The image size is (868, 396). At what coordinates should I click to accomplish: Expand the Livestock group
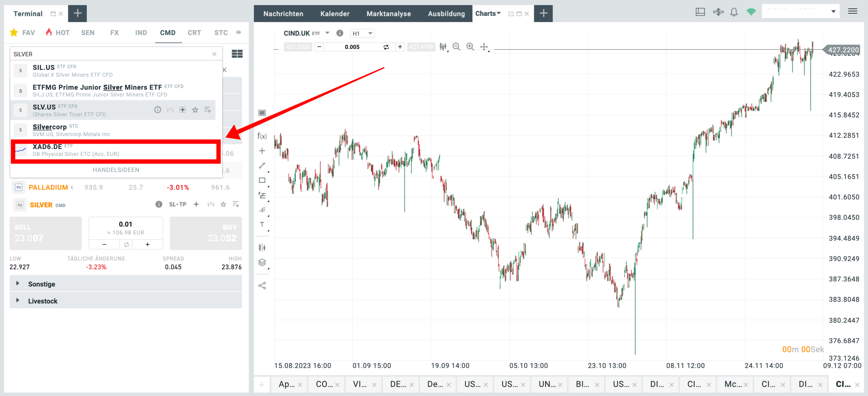[43, 301]
